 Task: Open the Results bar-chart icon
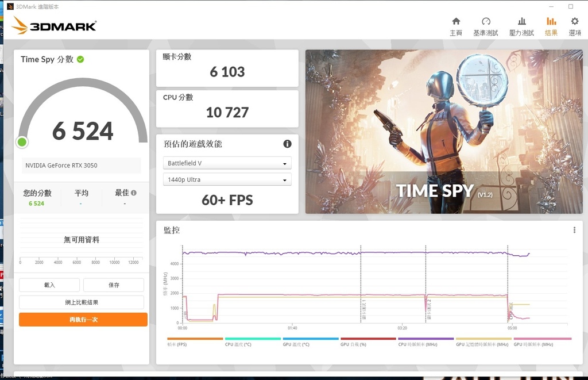551,21
